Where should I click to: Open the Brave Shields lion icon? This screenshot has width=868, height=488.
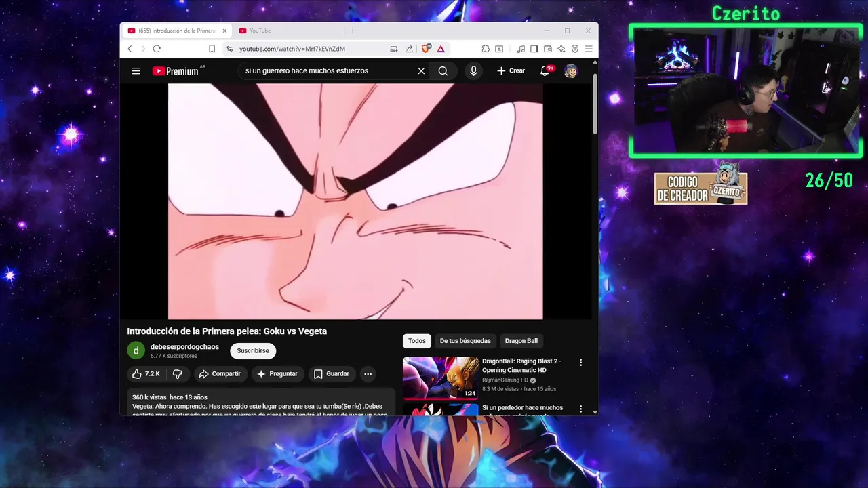point(427,48)
